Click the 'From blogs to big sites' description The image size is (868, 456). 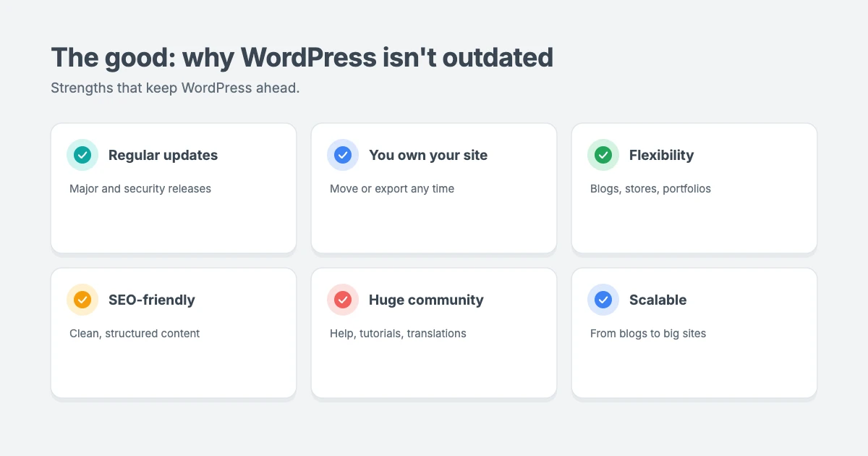click(648, 334)
